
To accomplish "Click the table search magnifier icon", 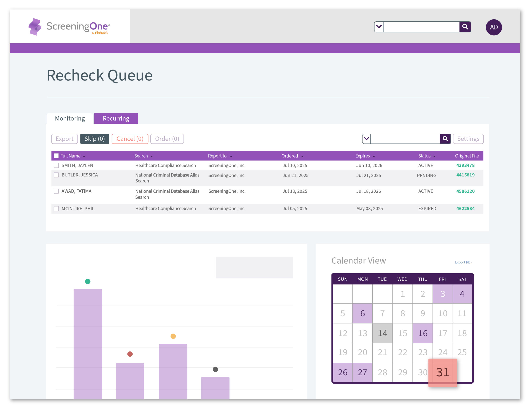I will (445, 139).
